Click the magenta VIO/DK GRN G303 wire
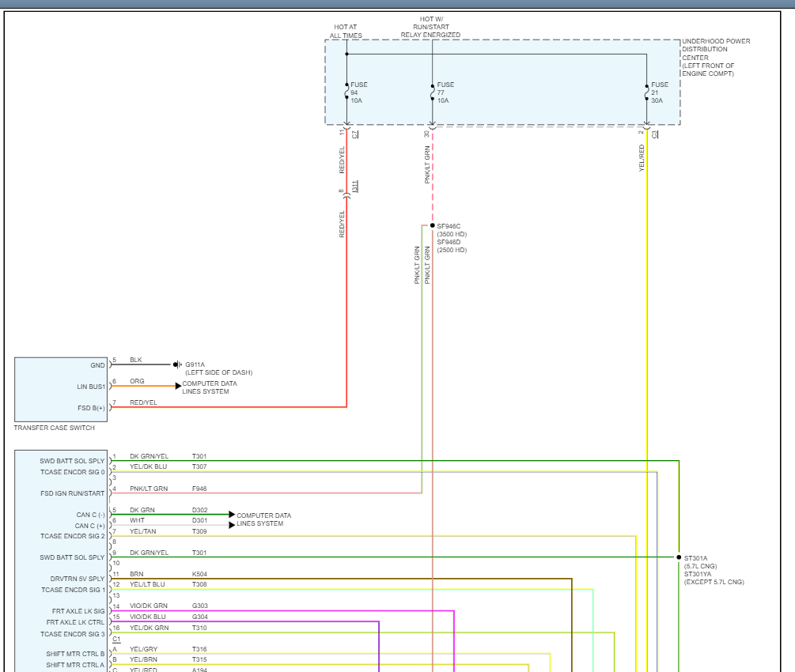 coord(316,611)
